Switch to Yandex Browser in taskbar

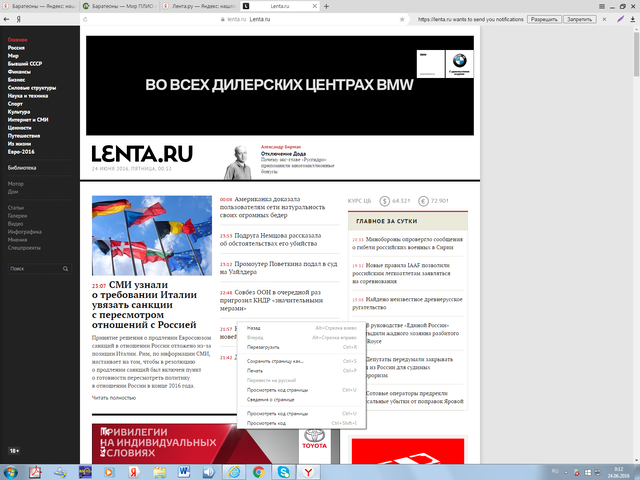coord(308,472)
